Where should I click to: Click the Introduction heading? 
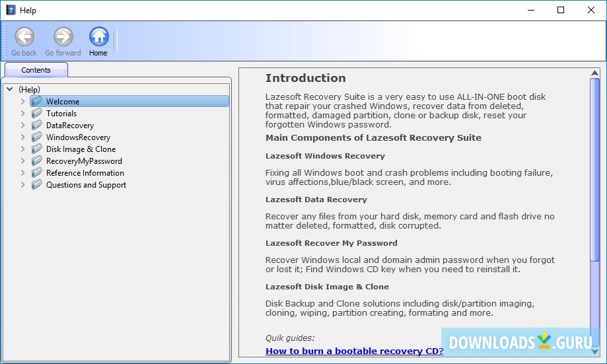point(306,78)
